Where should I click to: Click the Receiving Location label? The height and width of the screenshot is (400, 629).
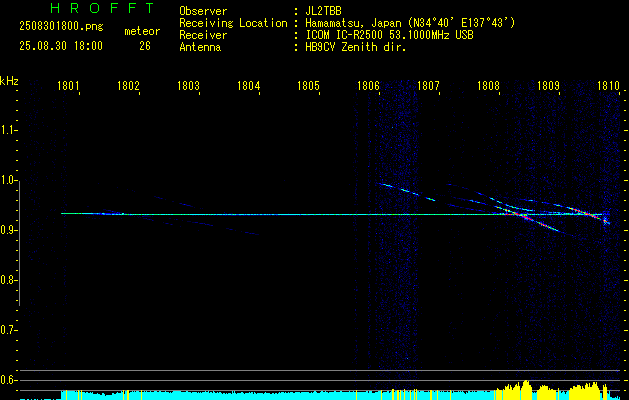click(233, 23)
